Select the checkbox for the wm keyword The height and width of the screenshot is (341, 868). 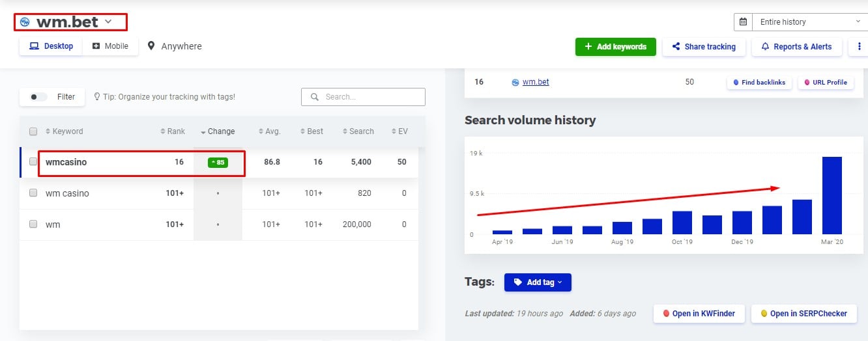[x=33, y=225]
